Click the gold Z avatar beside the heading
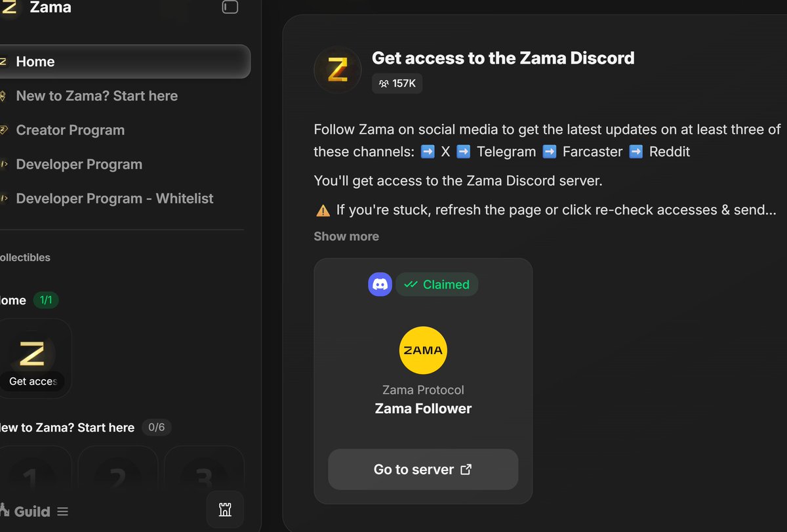Screen dimensions: 787x532 [x=337, y=70]
